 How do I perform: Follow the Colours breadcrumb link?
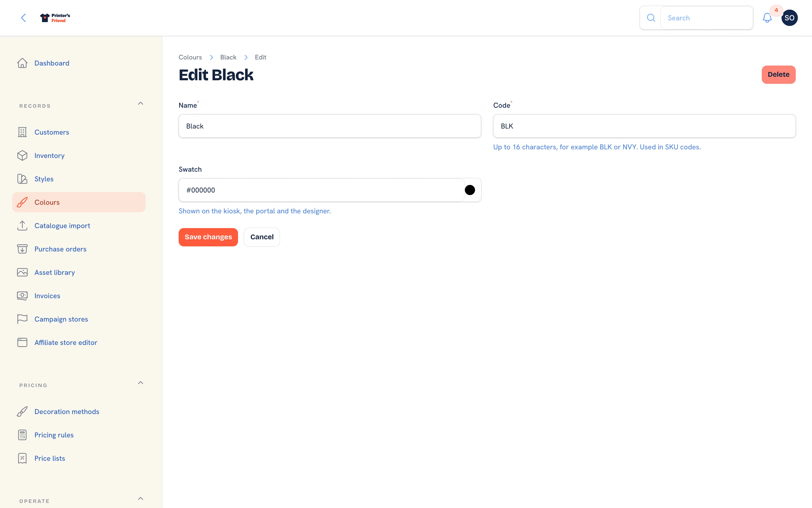pyautogui.click(x=190, y=57)
